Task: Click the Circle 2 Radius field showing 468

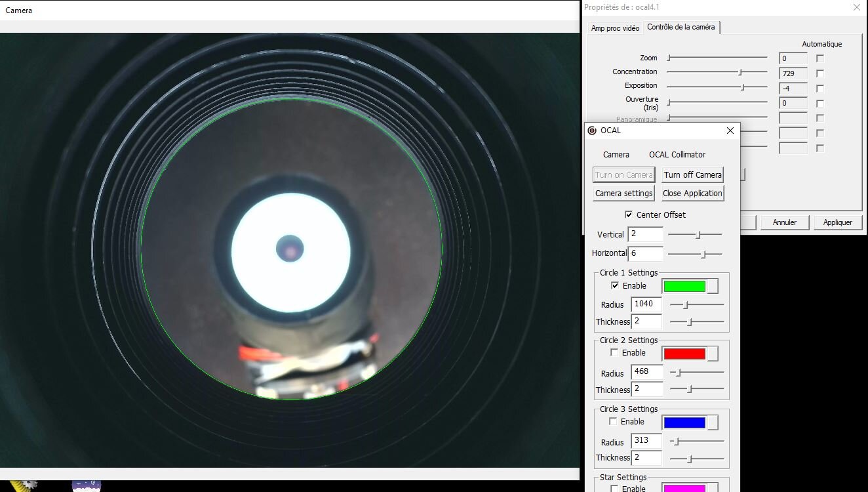Action: coord(646,372)
